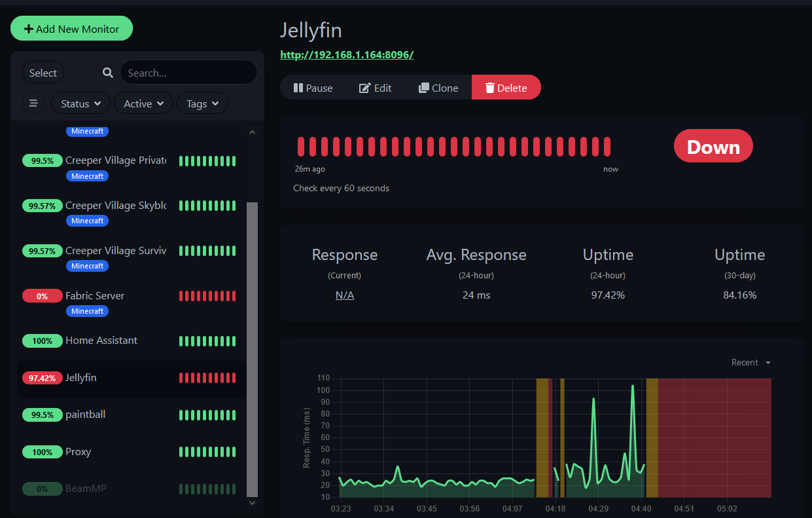
Task: Click the monitor list scrollbar thumb
Action: coord(253,347)
